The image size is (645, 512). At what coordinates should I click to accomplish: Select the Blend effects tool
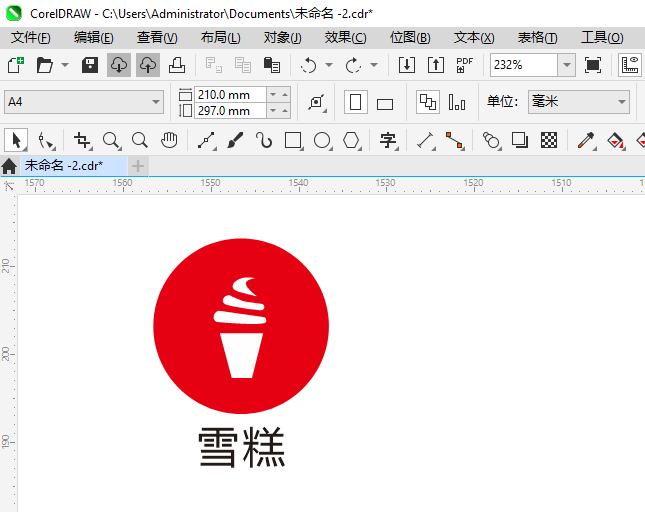tap(491, 140)
